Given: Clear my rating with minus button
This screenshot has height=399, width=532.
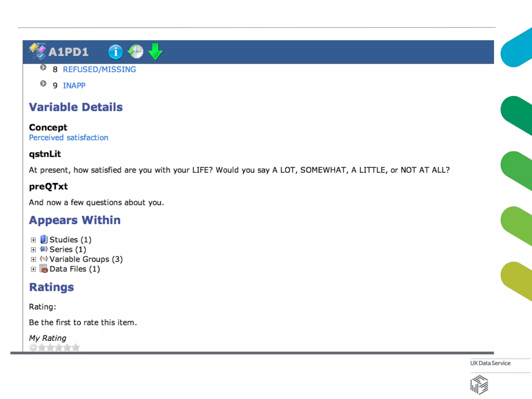Looking at the screenshot, I should (x=33, y=347).
